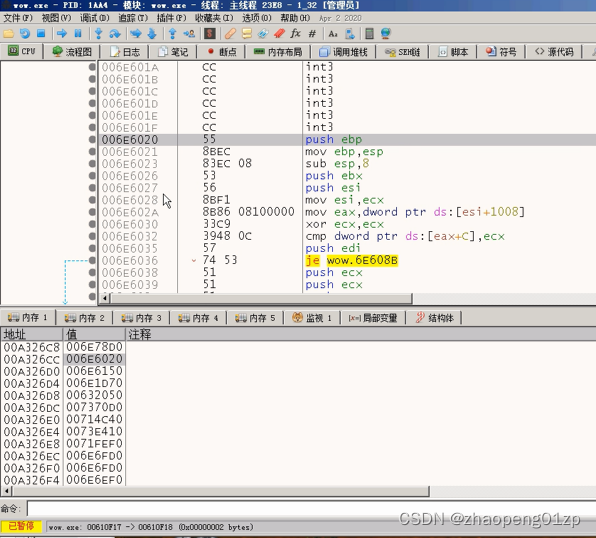The height and width of the screenshot is (538, 596).
Task: Switch to the 流程图 tab
Action: click(72, 52)
